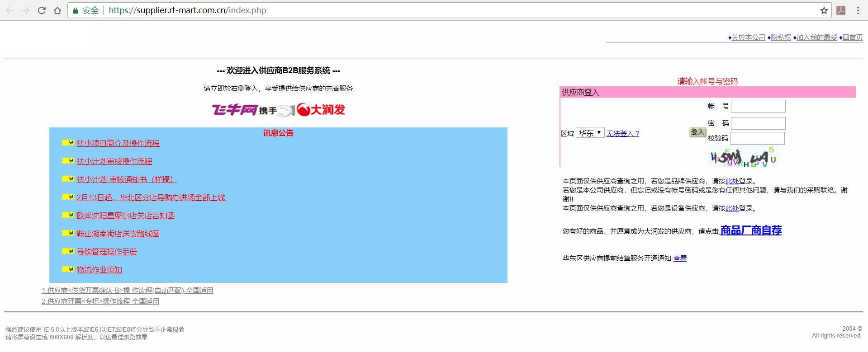Click the address bar URL
868x352 pixels.
tap(187, 10)
